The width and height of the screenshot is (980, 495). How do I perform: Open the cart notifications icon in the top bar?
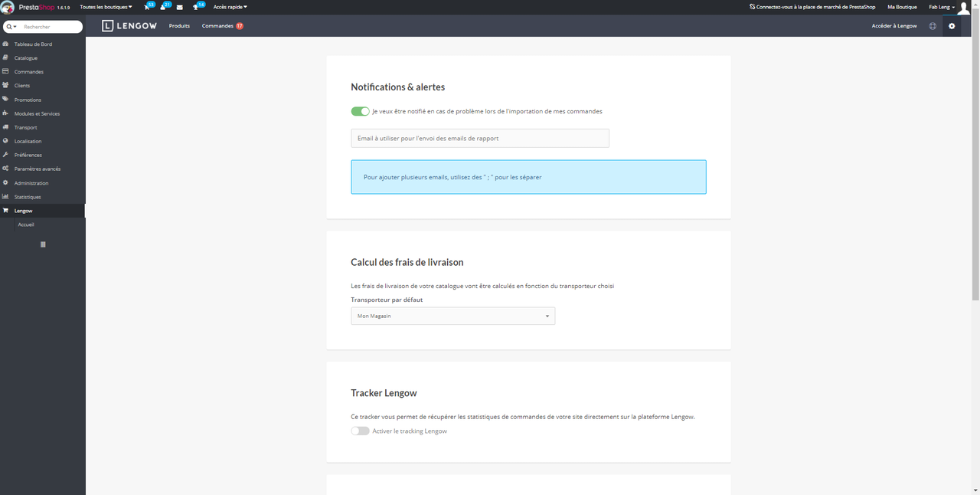click(x=146, y=7)
